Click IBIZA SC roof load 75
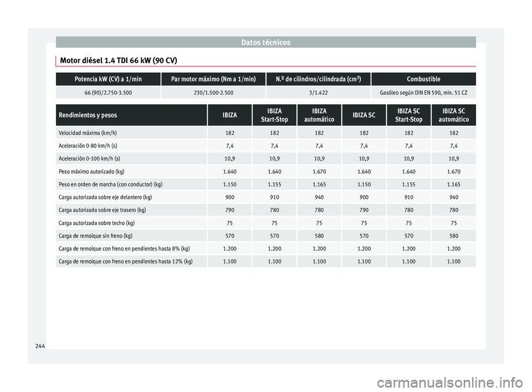The height and width of the screenshot is (392, 532). [x=364, y=223]
